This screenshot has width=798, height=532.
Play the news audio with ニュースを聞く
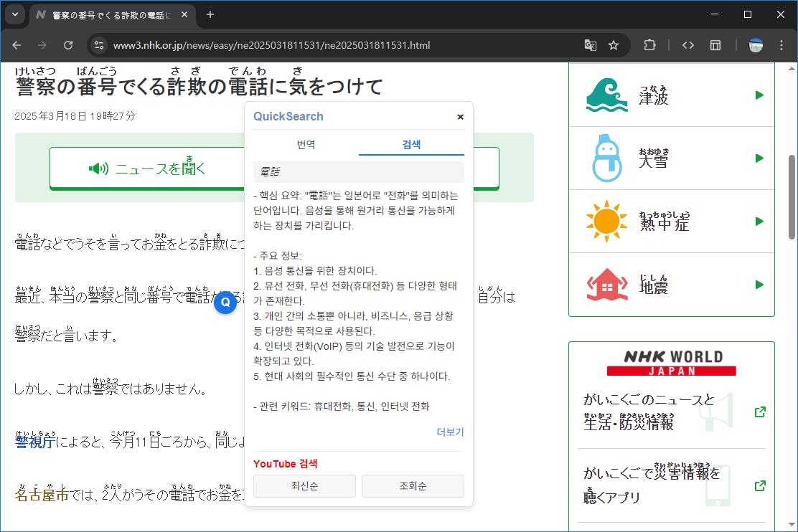tap(147, 168)
